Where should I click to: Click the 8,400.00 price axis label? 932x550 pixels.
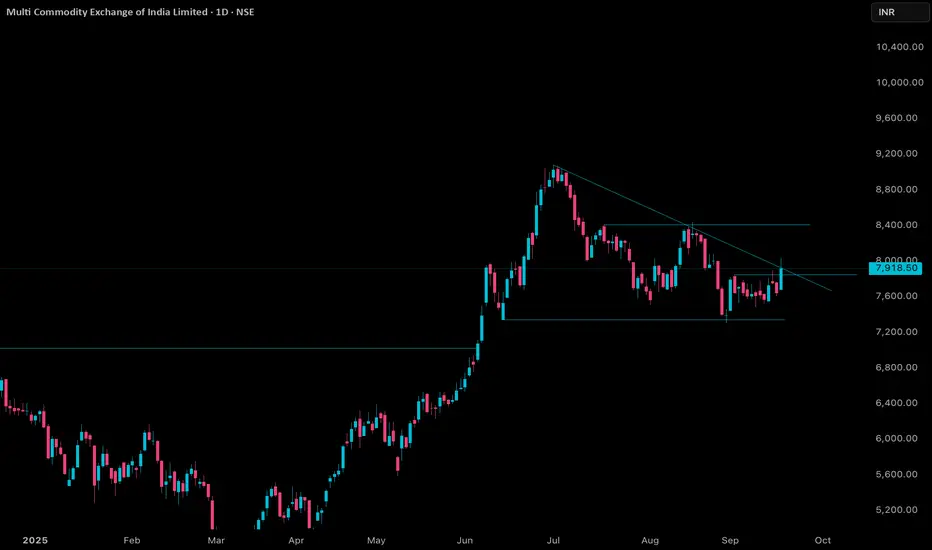[x=896, y=225]
